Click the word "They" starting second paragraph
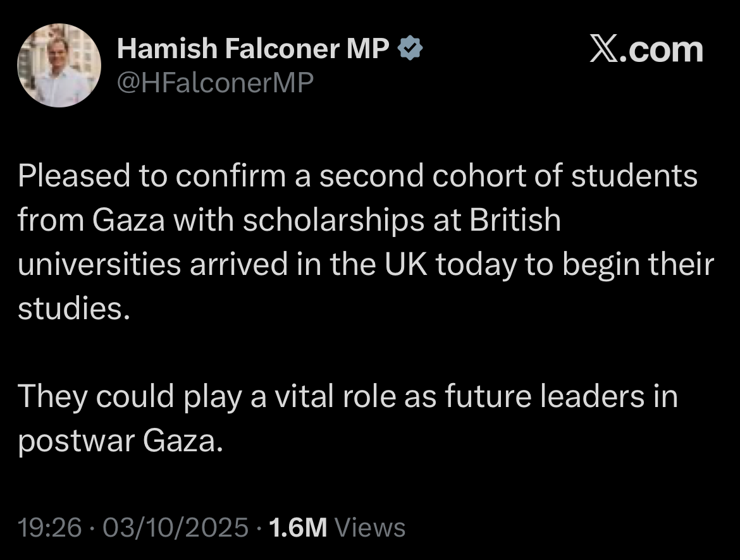The image size is (740, 560). tap(52, 396)
